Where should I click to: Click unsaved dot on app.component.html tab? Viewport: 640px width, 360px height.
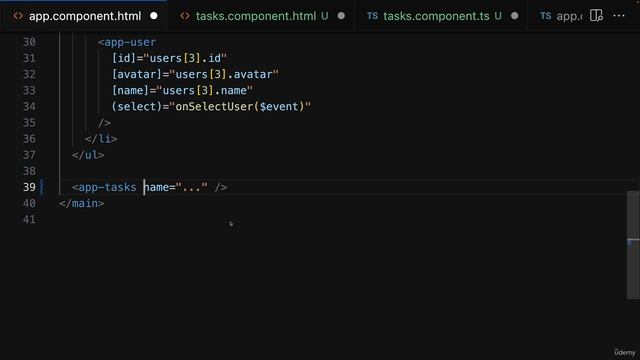(x=154, y=16)
